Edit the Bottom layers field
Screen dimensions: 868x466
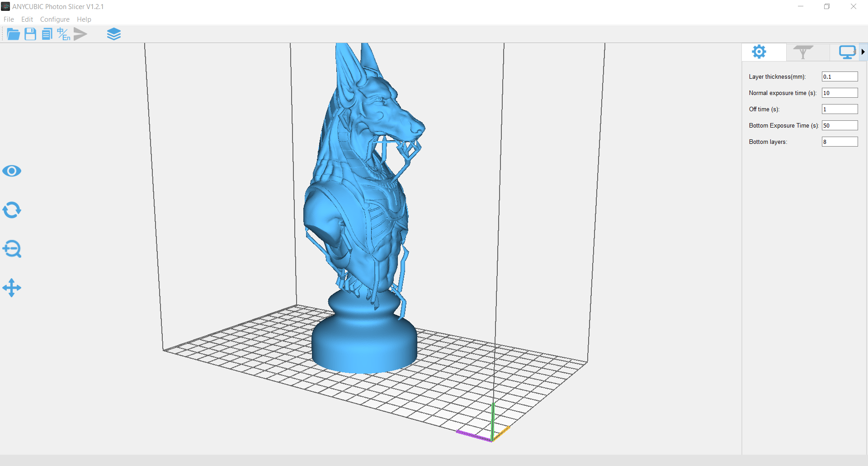[x=840, y=142]
